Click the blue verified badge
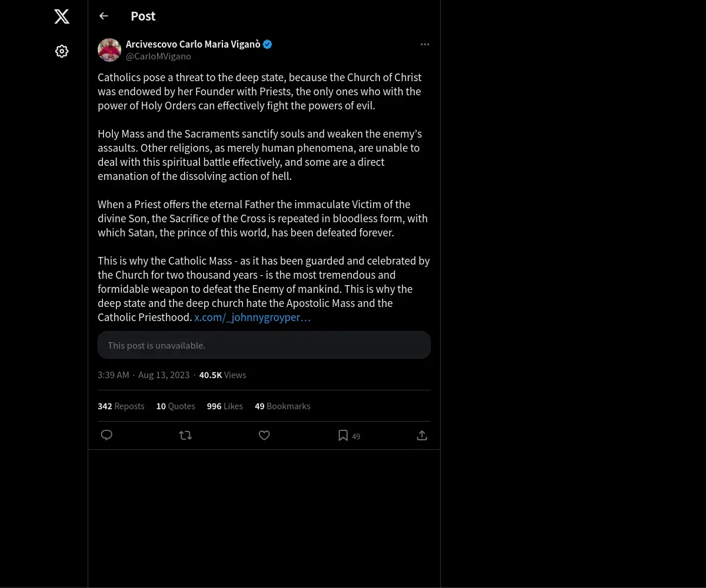The height and width of the screenshot is (588, 706). pyautogui.click(x=268, y=44)
